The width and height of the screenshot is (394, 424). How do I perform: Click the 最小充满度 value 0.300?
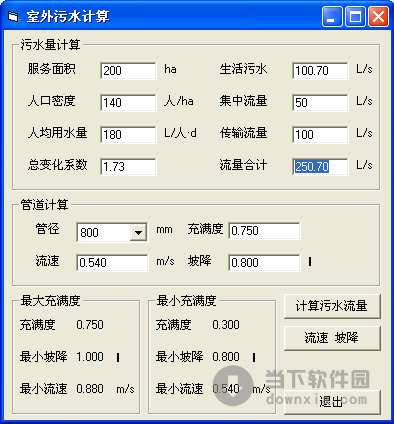[x=226, y=325]
